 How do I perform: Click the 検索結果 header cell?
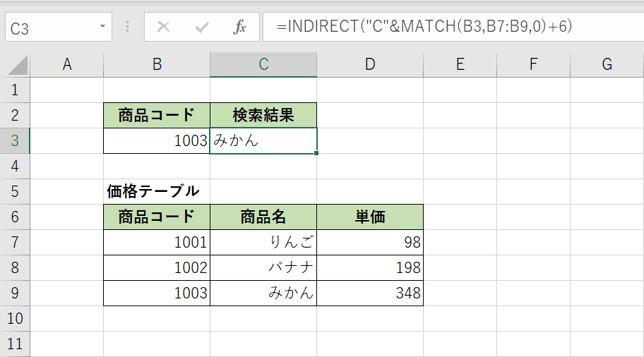click(263, 115)
